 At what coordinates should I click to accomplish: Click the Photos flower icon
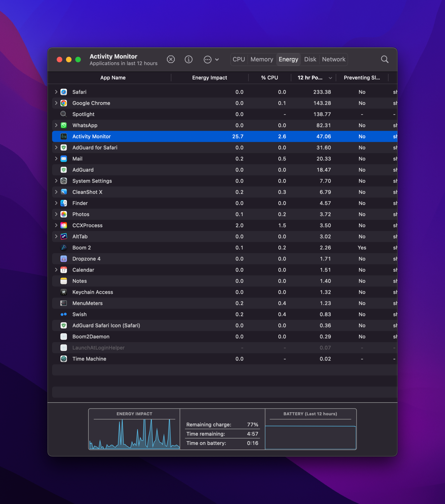64,214
